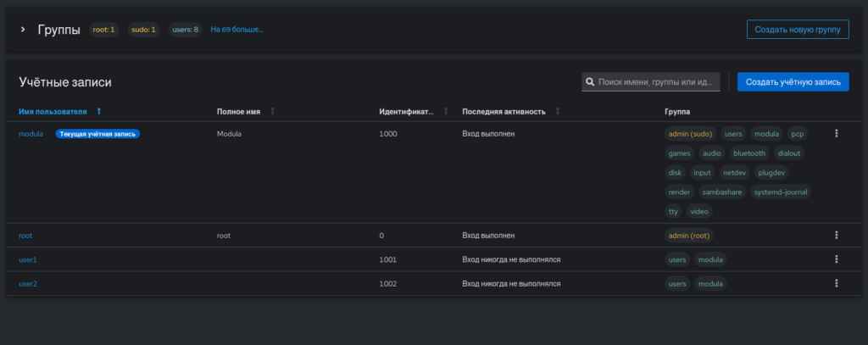Show more groups via На 69 больше
Viewport: 868px width, 345px height.
coord(237,30)
